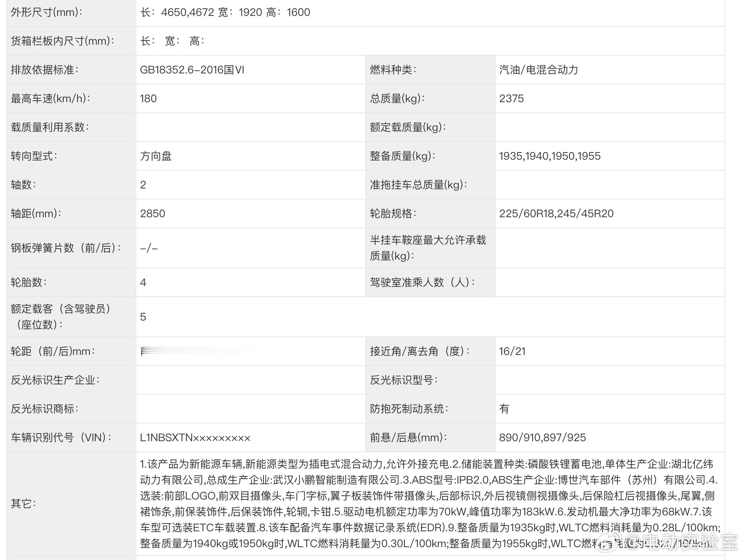Select the 轮胎规格 label
The width and height of the screenshot is (745, 560).
click(x=393, y=213)
